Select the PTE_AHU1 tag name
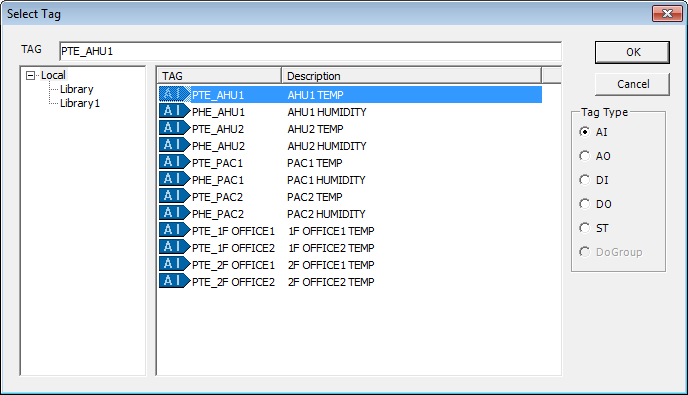This screenshot has width=688, height=395. (x=218, y=95)
